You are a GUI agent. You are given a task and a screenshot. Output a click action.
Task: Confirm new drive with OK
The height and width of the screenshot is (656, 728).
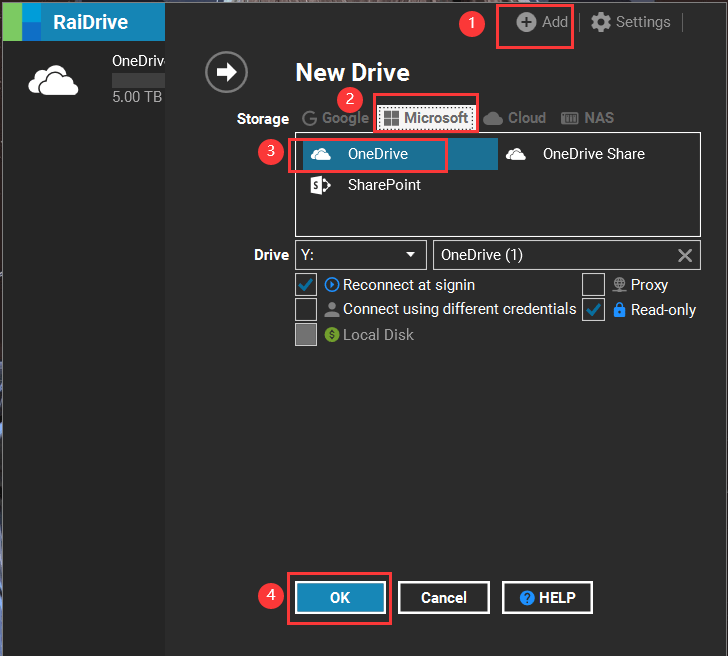340,598
